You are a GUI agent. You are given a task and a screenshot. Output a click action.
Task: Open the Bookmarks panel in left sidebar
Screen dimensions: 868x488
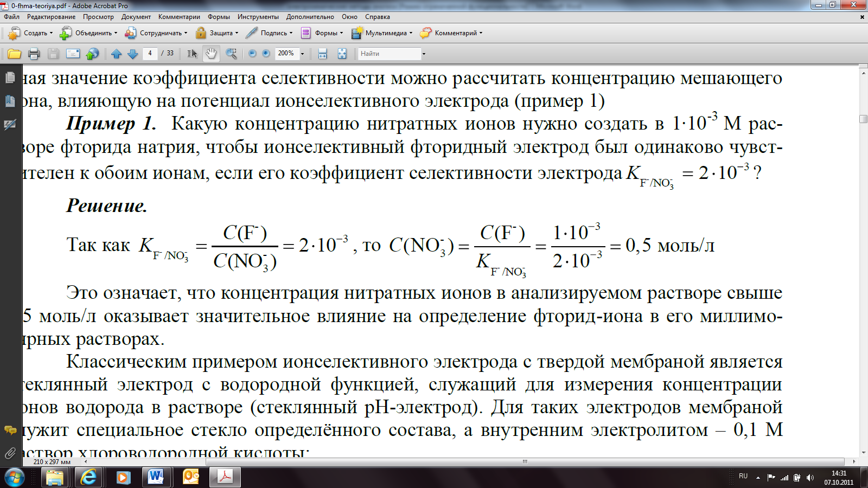click(10, 101)
